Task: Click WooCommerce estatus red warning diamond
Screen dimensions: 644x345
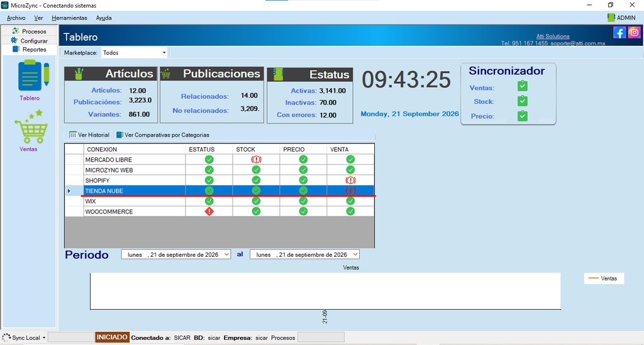Action: [x=209, y=212]
